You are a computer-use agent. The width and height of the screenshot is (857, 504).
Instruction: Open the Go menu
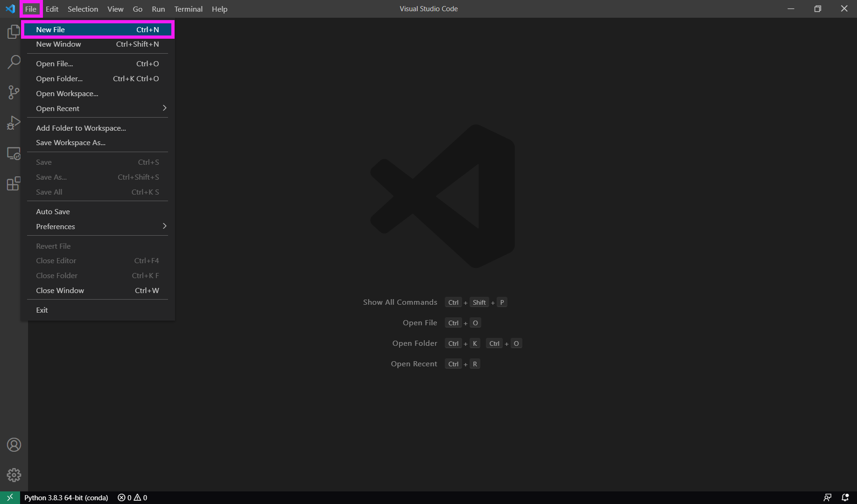pyautogui.click(x=137, y=9)
